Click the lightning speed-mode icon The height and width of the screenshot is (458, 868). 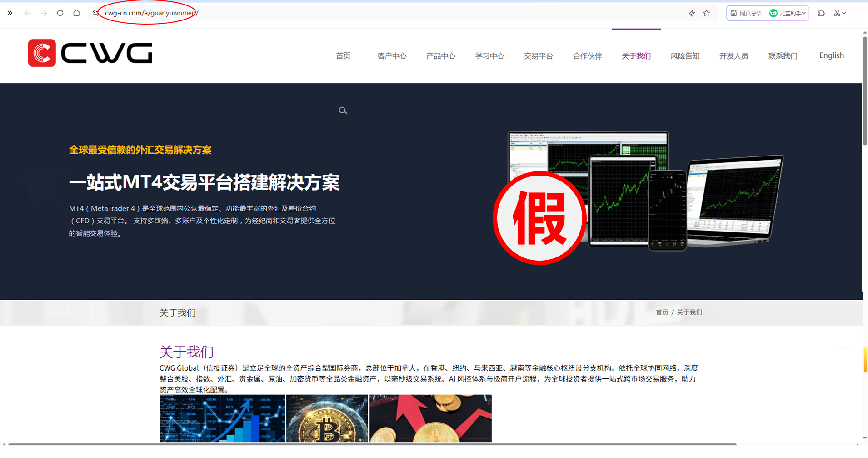(692, 13)
